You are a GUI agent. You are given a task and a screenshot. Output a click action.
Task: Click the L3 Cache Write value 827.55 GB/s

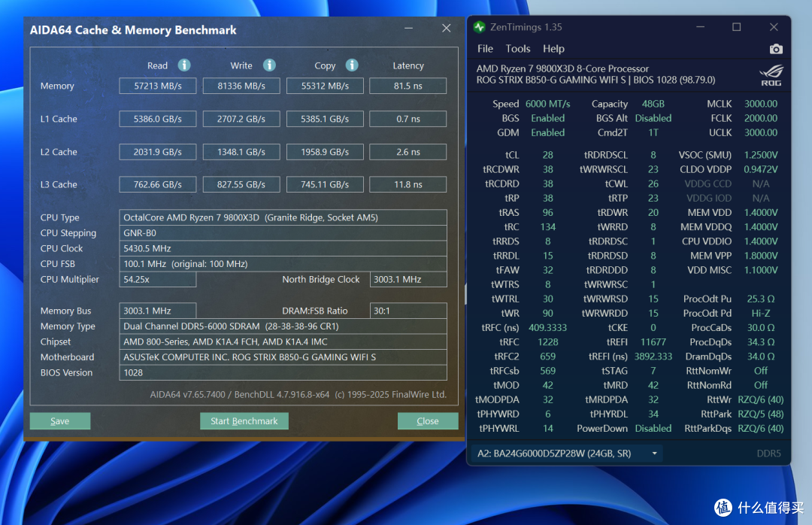point(241,184)
